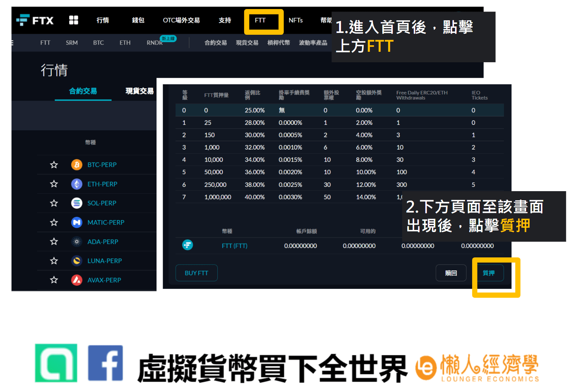
Task: Click the Solana coin icon
Action: 76,203
